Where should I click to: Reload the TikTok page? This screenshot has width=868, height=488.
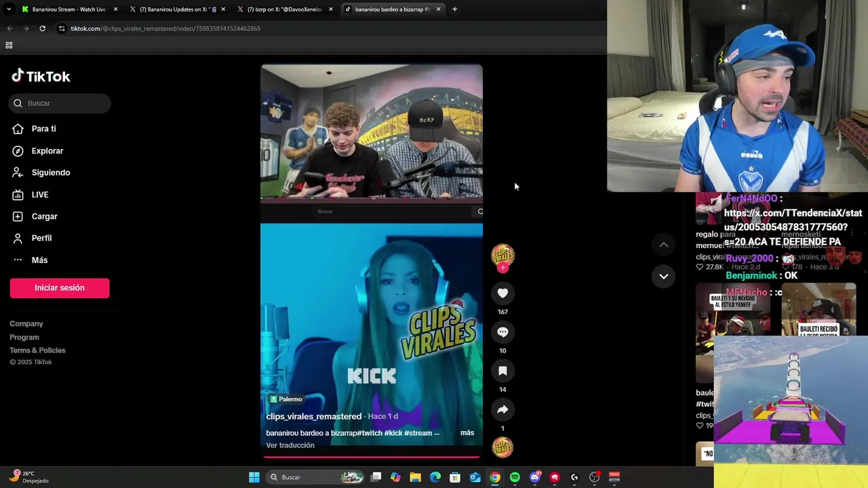click(42, 28)
